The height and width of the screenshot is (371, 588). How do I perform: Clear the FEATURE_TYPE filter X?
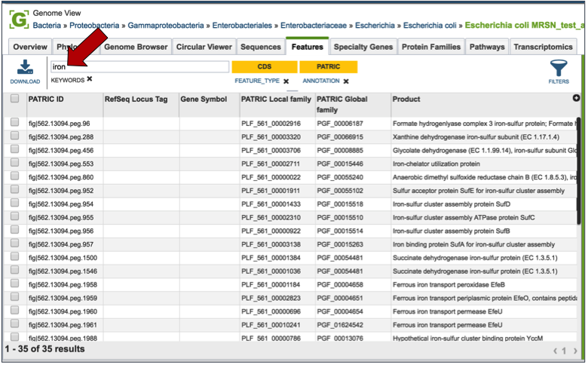click(286, 81)
